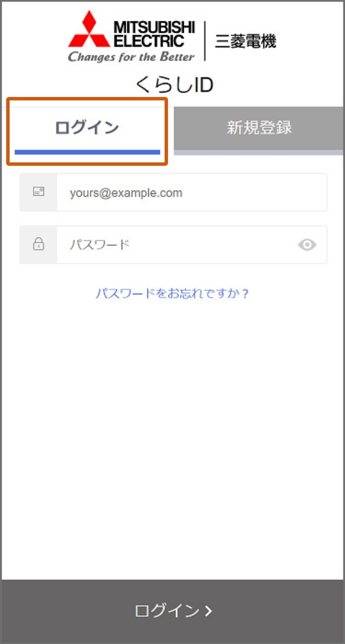Click the gray bar beneath the 新規登録 tab
The image size is (345, 644).
click(259, 152)
